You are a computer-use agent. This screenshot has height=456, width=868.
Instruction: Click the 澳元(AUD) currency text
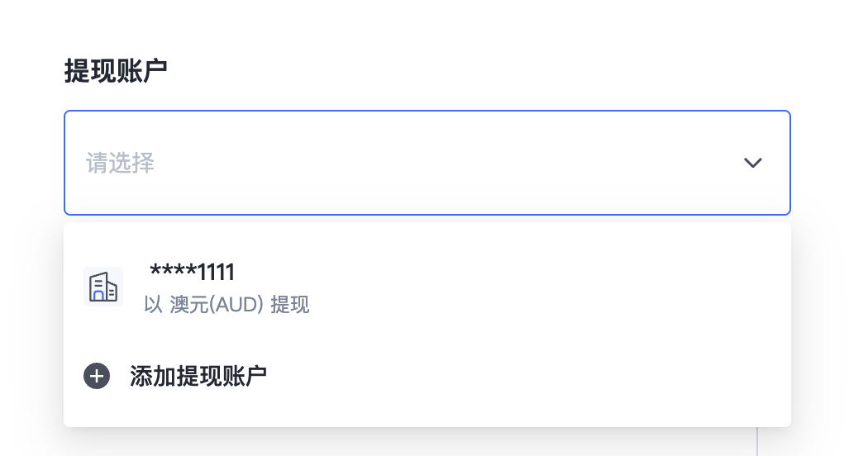click(x=217, y=304)
